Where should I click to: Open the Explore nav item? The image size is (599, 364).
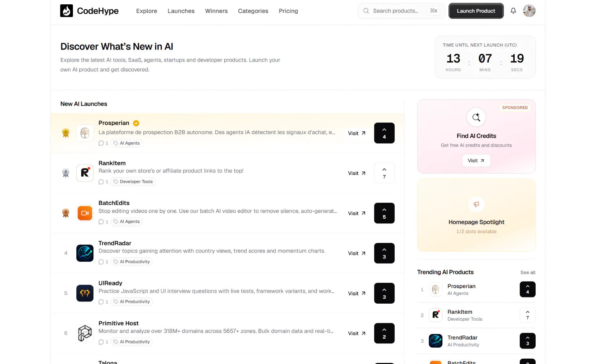point(146,11)
